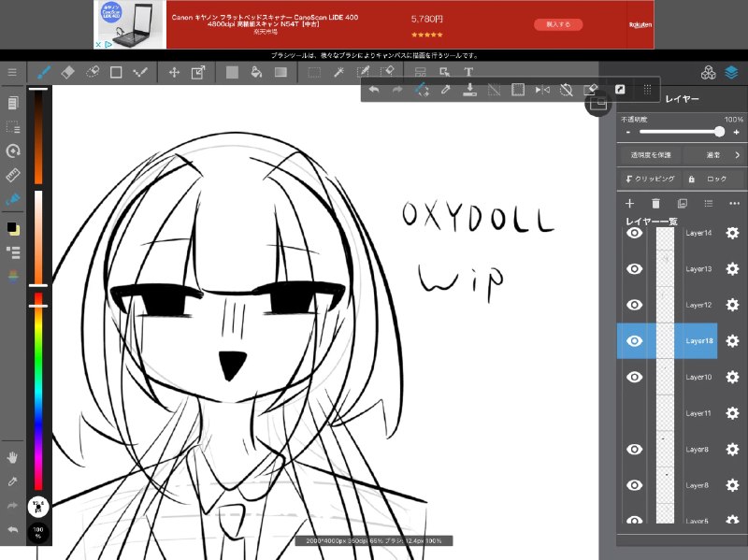Viewport: 748px width, 560px height.
Task: Hide Layer10 using its eye icon
Action: click(x=635, y=377)
